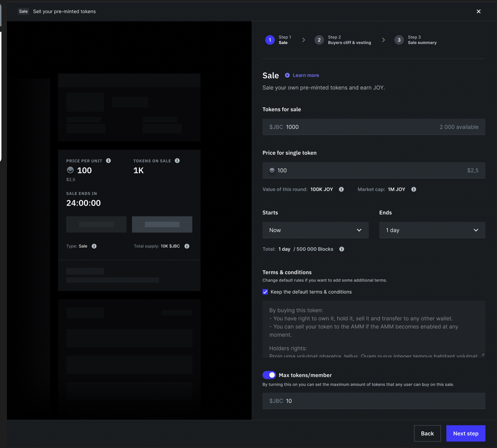Click the Learn more arrow icon
The width and height of the screenshot is (497, 448).
(287, 75)
